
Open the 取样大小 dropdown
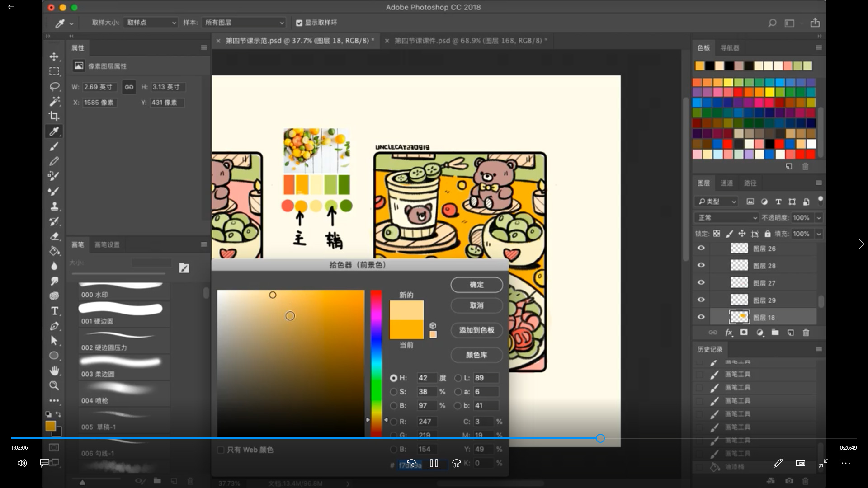pyautogui.click(x=151, y=23)
